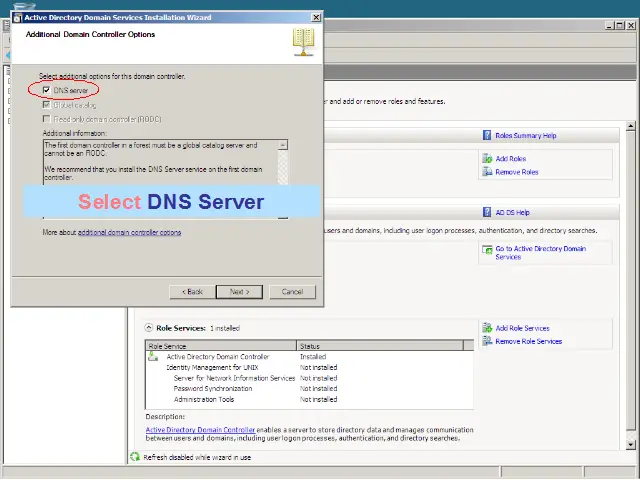Click the Roles Summary Help icon
The height and width of the screenshot is (480, 640).
(487, 135)
